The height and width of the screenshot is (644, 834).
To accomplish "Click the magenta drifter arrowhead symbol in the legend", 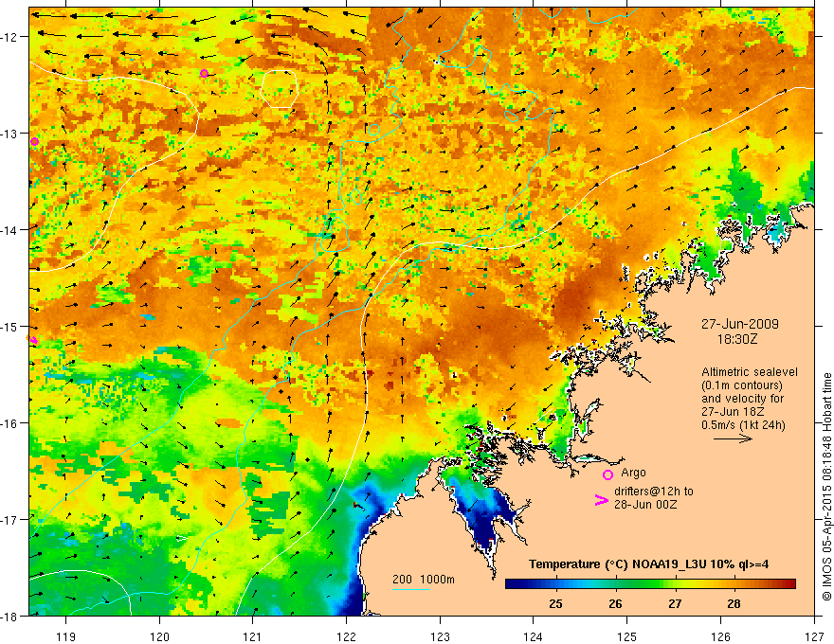I will coord(601,500).
